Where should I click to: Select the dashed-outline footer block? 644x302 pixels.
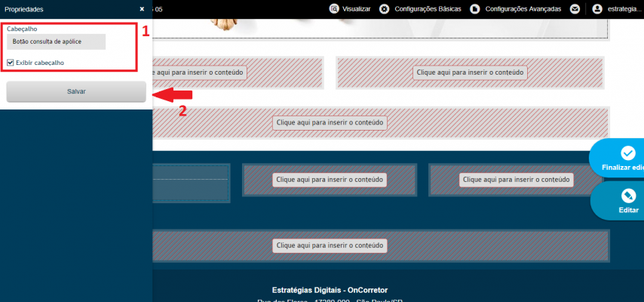(x=191, y=183)
